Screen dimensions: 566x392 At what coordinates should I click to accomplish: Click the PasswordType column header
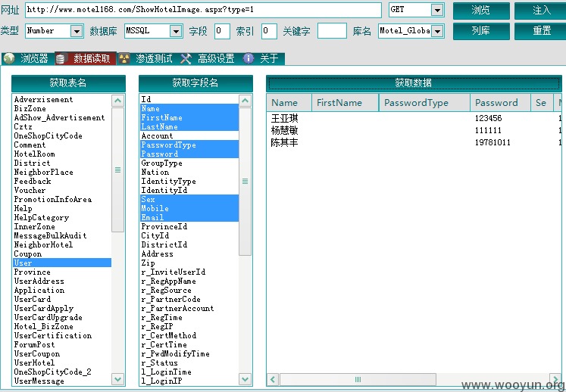(x=424, y=103)
